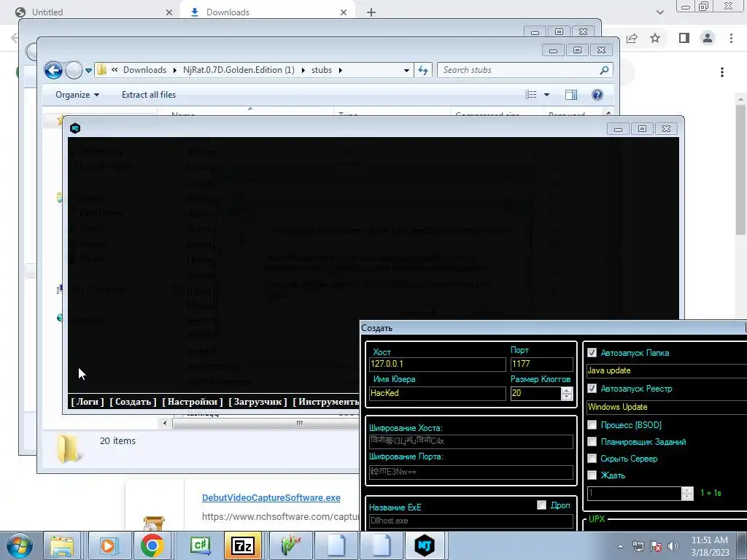Image resolution: width=747 pixels, height=560 pixels.
Task: Open Chrome's three-dot main menu
Action: click(x=731, y=38)
